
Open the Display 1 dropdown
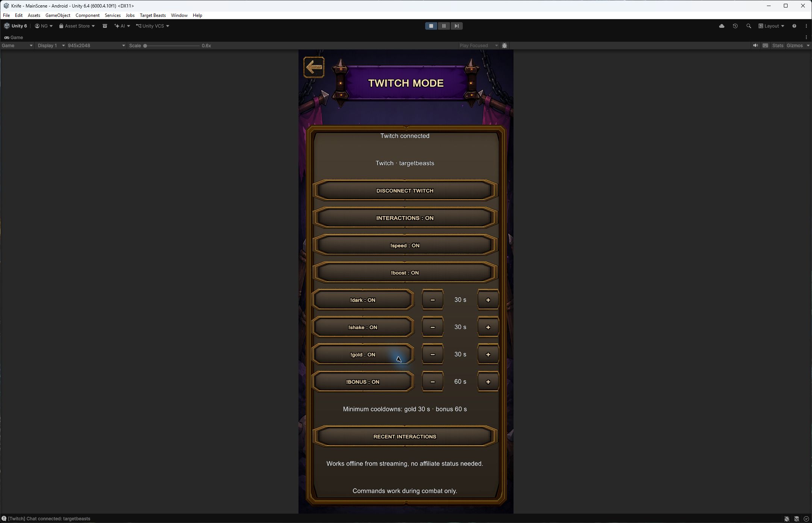pos(51,45)
